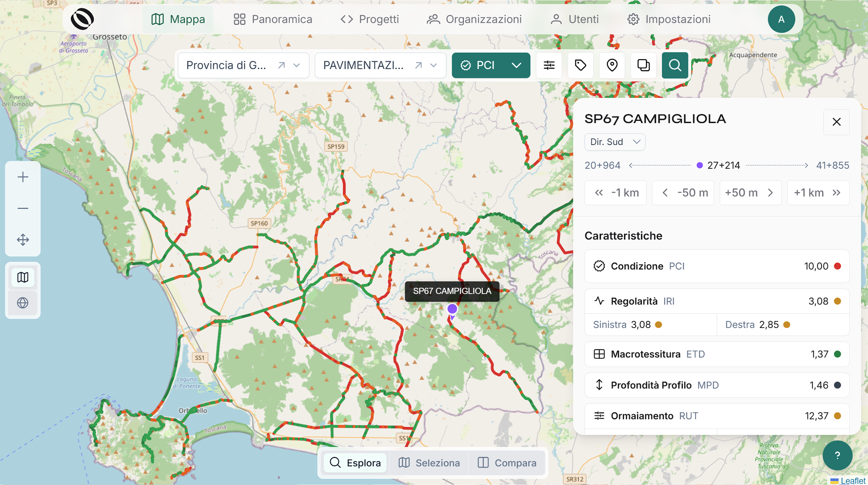Zoom in the map with plus icon
Screen dimensions: 868x485
pos(23,177)
